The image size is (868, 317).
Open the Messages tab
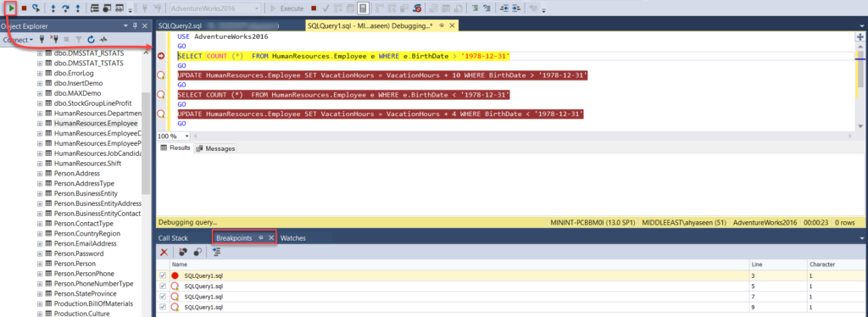(216, 149)
